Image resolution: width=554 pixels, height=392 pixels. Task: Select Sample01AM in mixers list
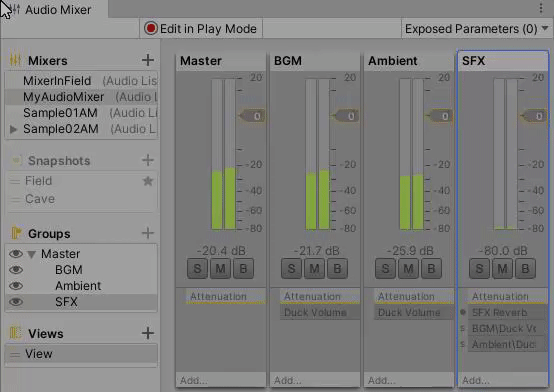(82, 113)
